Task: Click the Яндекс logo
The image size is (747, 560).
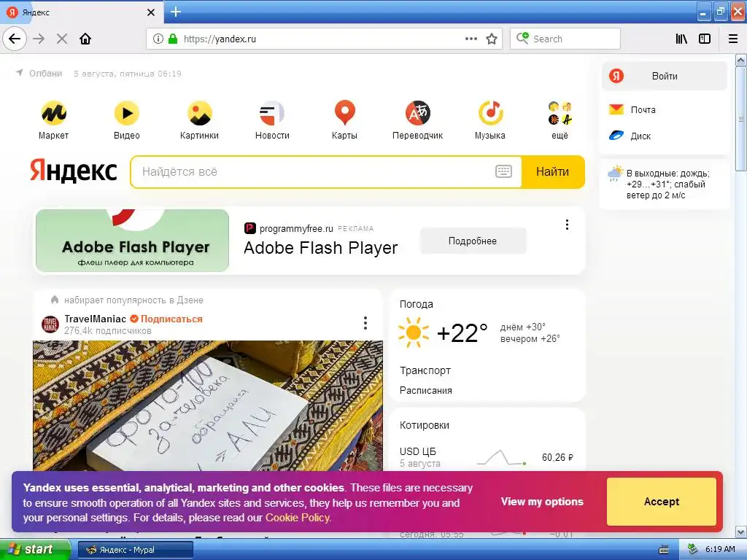Action: tap(74, 171)
